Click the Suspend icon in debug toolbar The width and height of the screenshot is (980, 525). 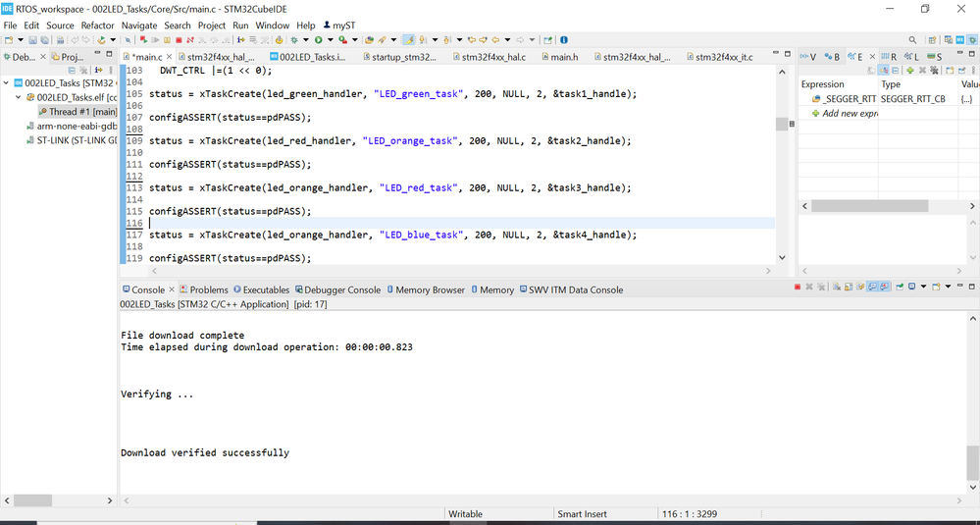pyautogui.click(x=167, y=39)
